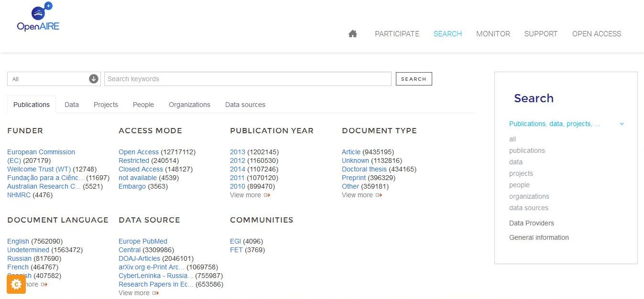This screenshot has height=299, width=644.
Task: Filter by arXiv.org e-Print Arc... data source
Action: (152, 267)
